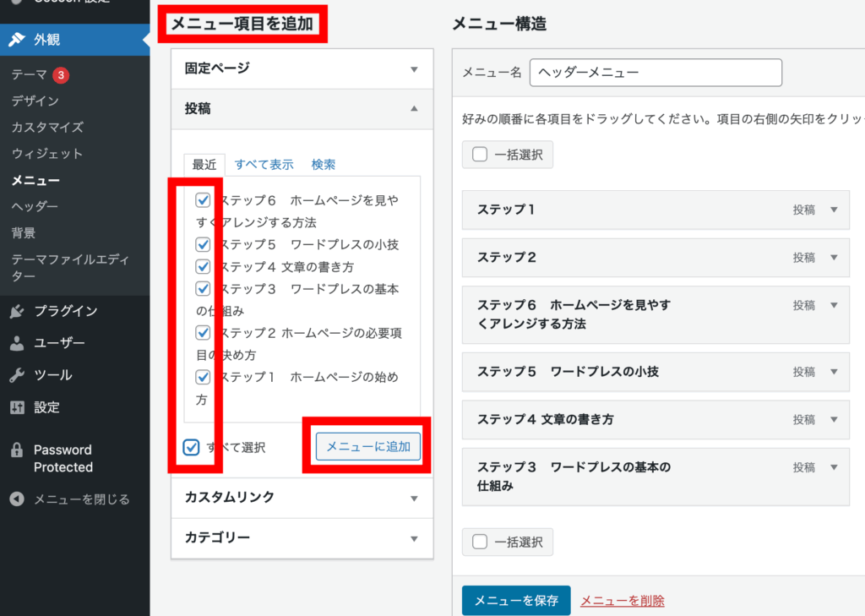Click the collapse menu arrow icon
Viewport: 865px width, 616px height.
[x=17, y=499]
